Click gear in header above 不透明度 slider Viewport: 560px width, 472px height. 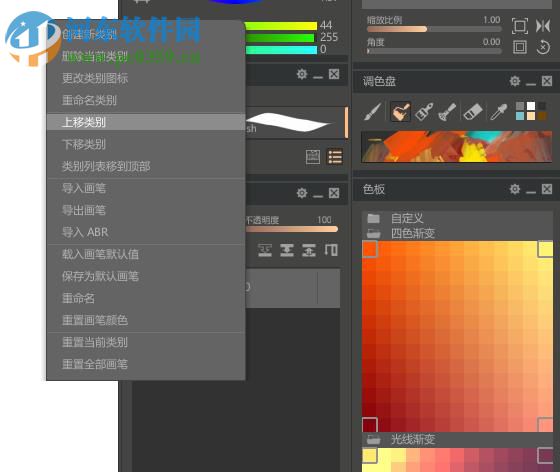coord(302,193)
